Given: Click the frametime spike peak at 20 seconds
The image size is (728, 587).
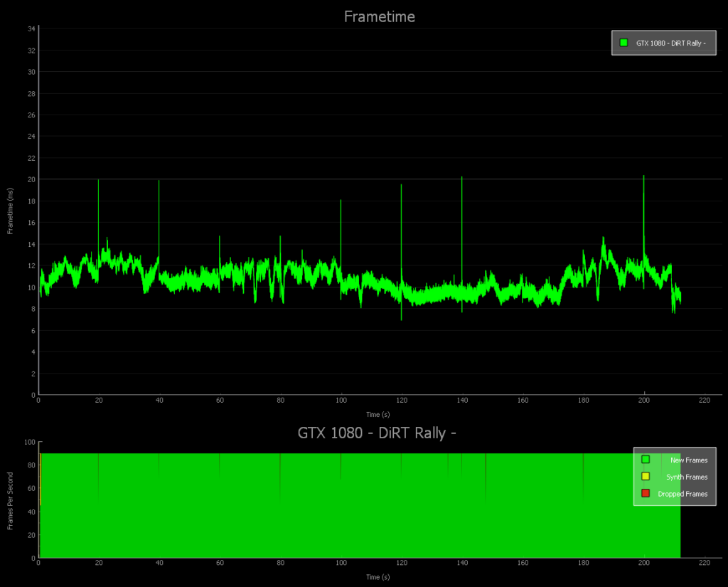Looking at the screenshot, I should coord(98,181).
